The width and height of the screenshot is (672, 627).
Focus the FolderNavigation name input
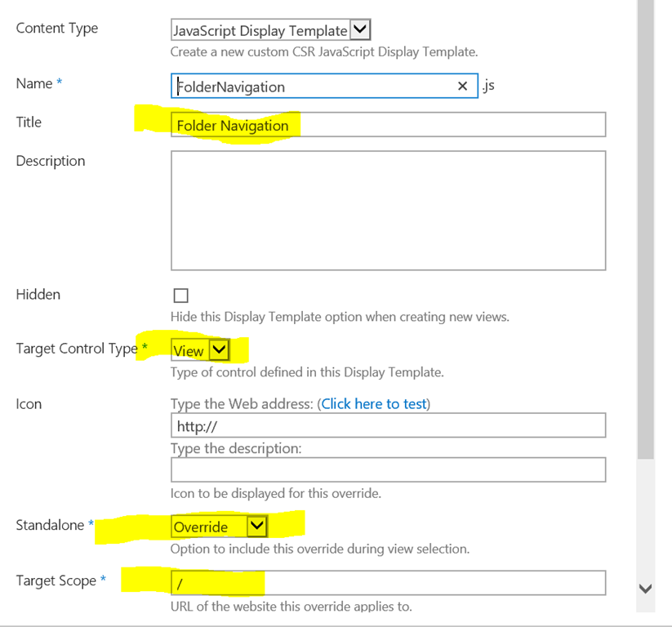pos(310,86)
